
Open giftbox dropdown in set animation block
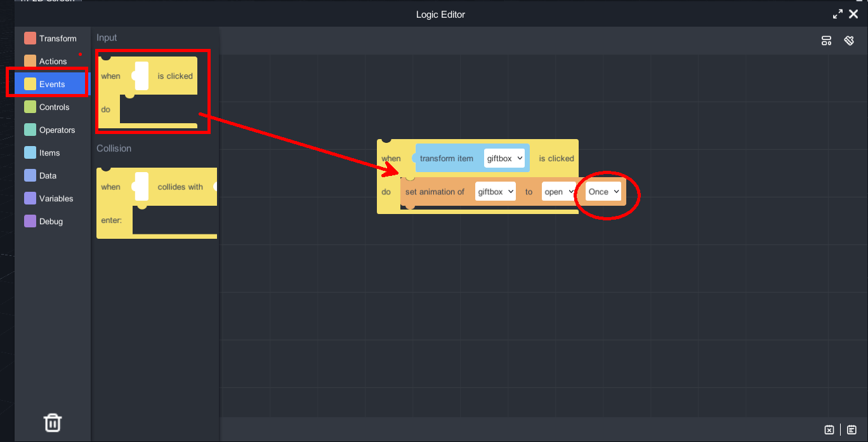[x=496, y=192]
